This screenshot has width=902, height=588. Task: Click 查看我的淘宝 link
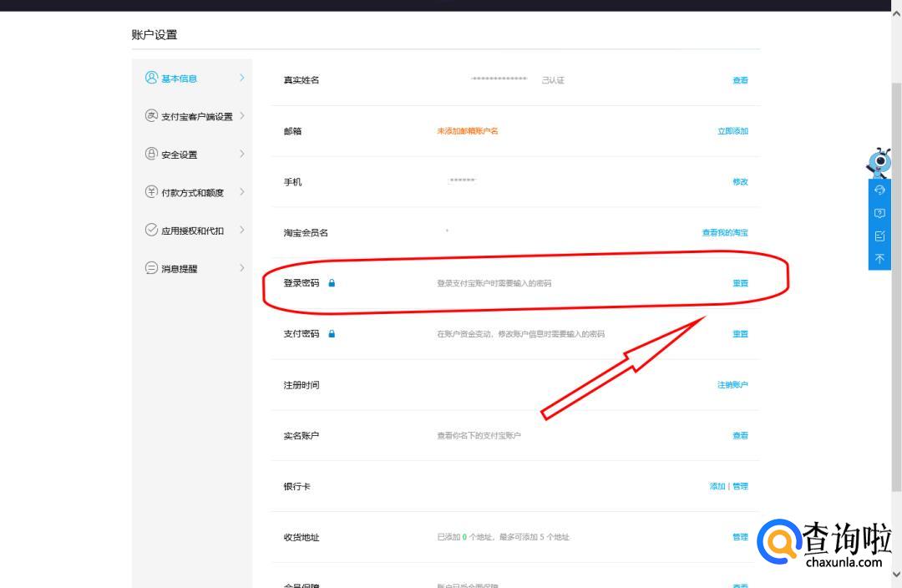(725, 232)
